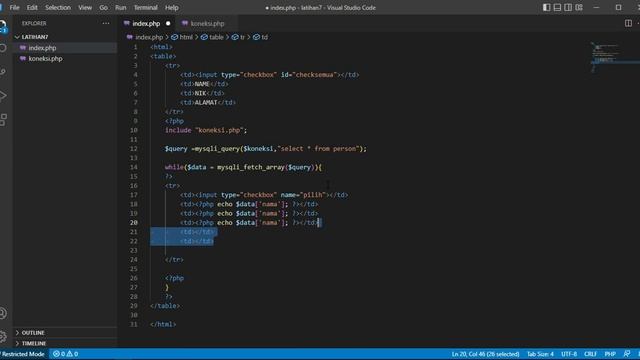Click the split editor right icon
The height and width of the screenshot is (360, 640).
[628, 23]
